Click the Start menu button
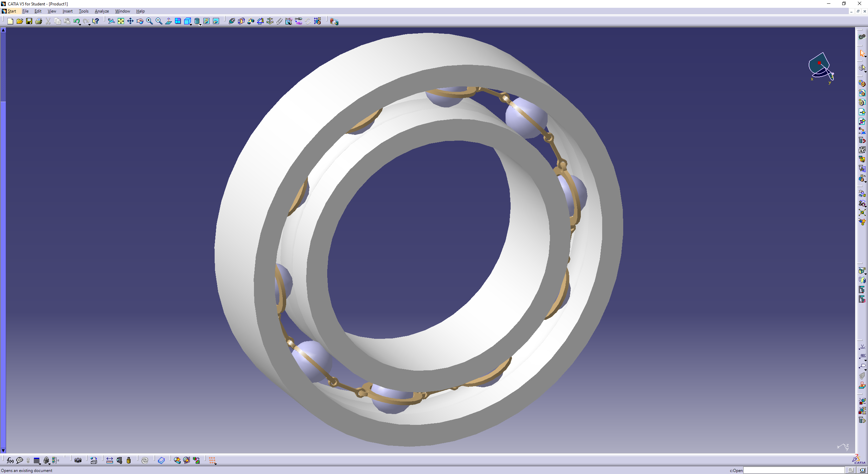 coord(12,11)
